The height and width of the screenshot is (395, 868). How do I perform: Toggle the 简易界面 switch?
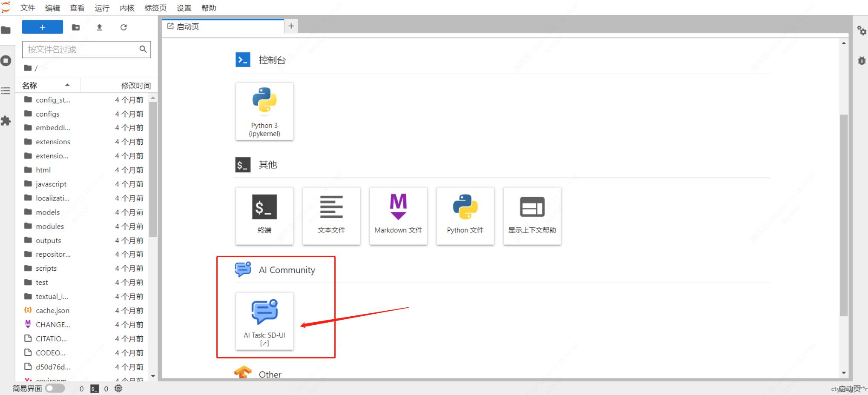tap(55, 388)
